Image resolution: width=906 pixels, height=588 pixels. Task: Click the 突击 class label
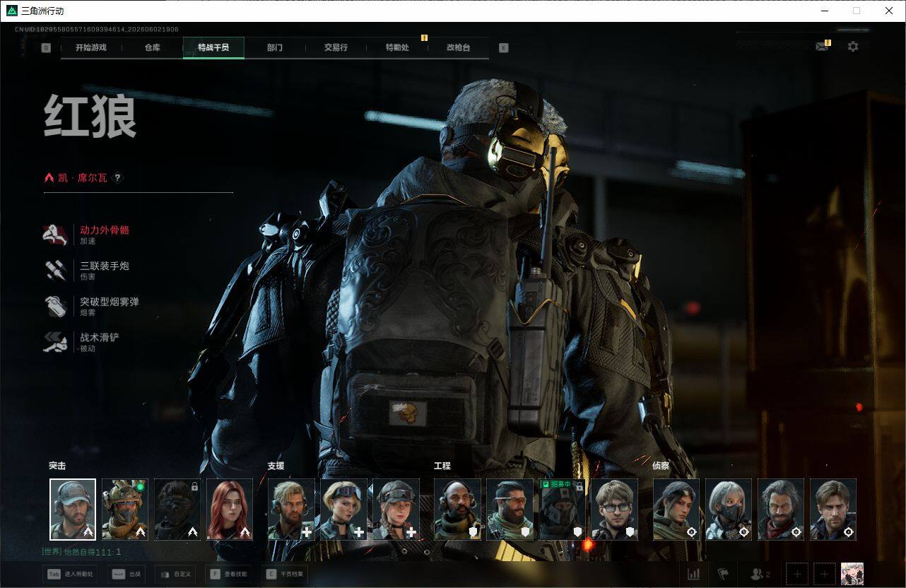click(x=57, y=466)
